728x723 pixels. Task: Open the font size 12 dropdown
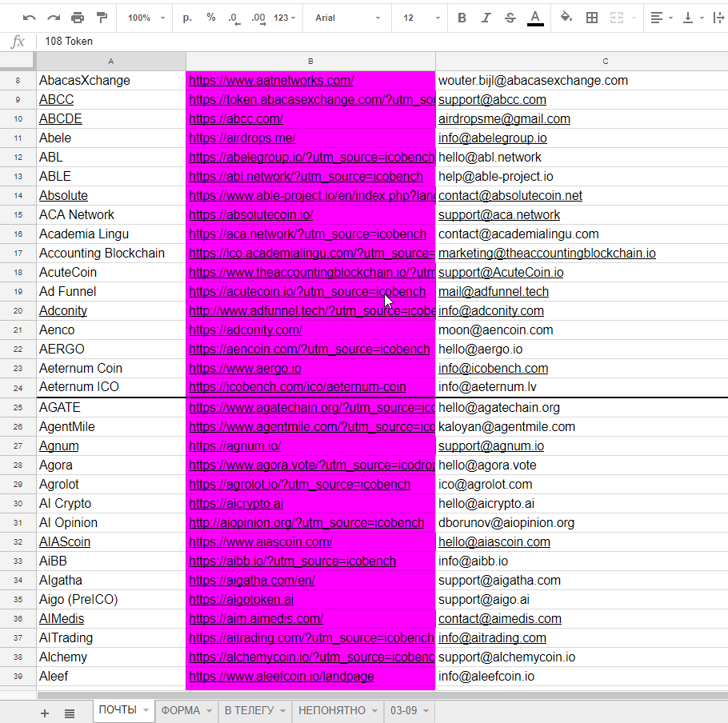click(421, 18)
